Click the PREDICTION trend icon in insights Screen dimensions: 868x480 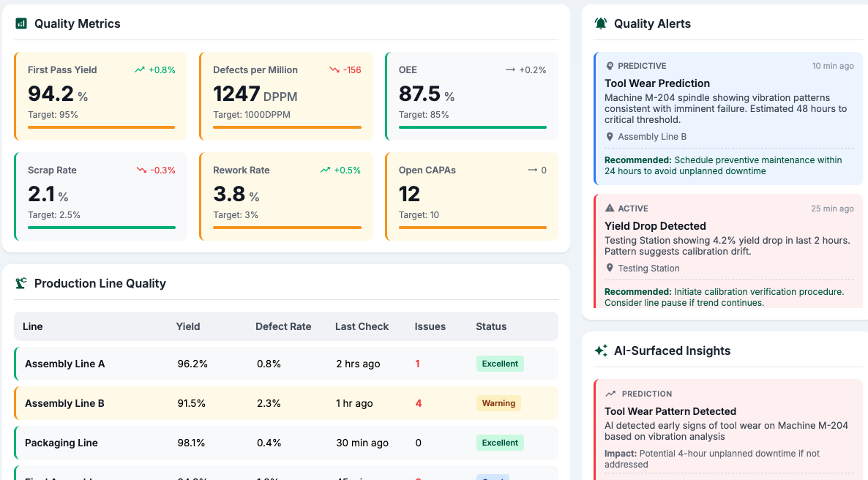(x=610, y=394)
